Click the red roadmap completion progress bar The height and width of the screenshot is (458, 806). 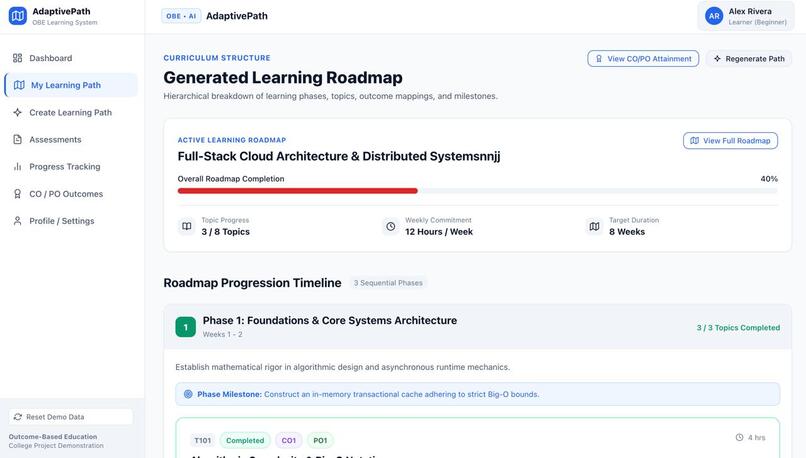tap(297, 191)
